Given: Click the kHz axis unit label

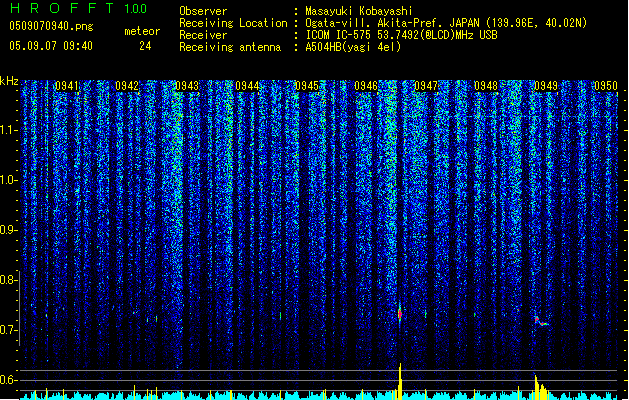Looking at the screenshot, I should (x=9, y=81).
